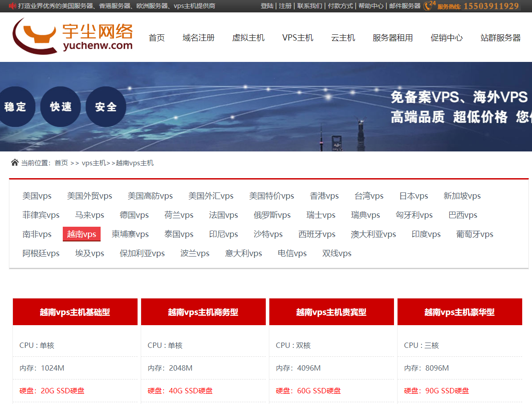The width and height of the screenshot is (532, 404).
Task: Click the 宇尘网络 yuchenw.com logo
Action: pos(73,37)
